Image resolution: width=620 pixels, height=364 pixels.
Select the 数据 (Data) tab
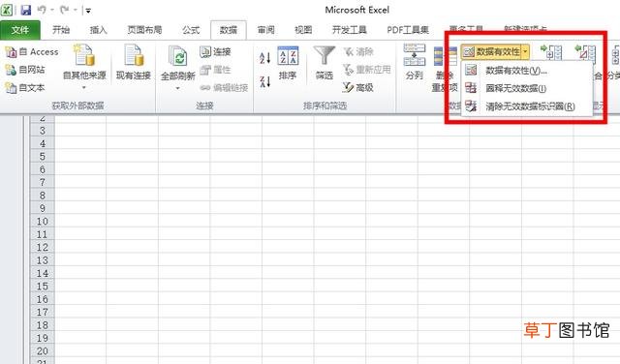tap(229, 30)
